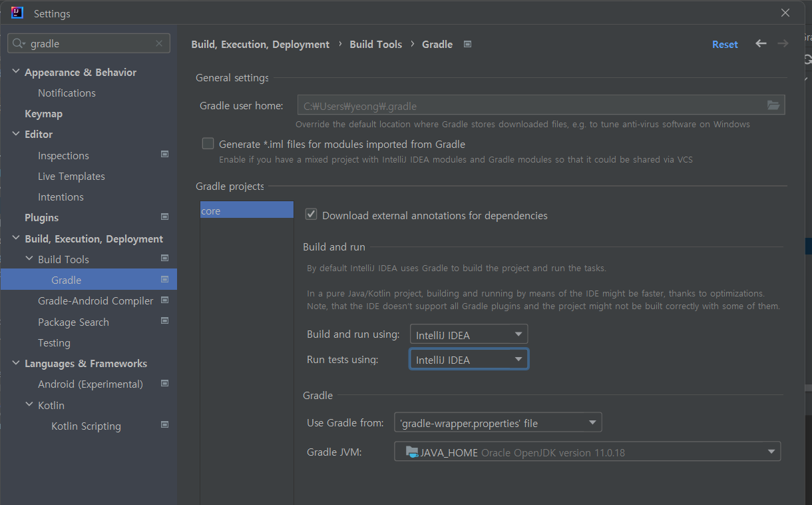Viewport: 812px width, 505px height.
Task: Click Build, Execution, Deployment breadcrumb
Action: point(260,45)
